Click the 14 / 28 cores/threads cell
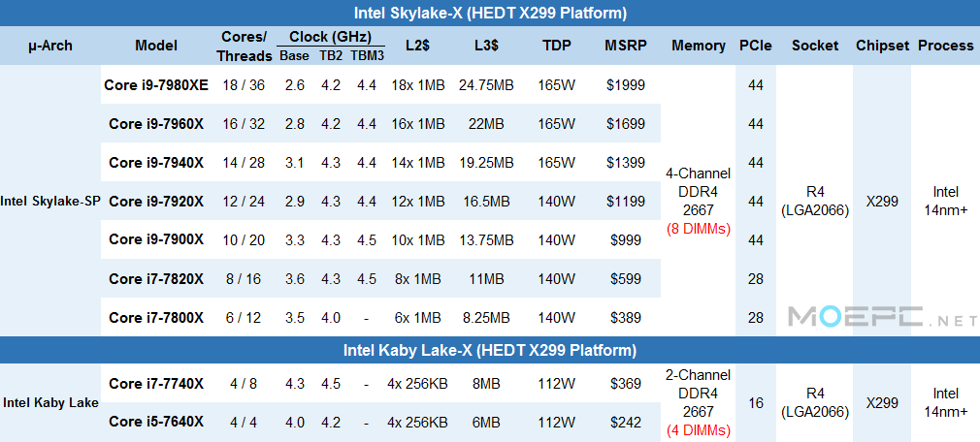Viewport: 980px width, 442px height. [x=244, y=162]
